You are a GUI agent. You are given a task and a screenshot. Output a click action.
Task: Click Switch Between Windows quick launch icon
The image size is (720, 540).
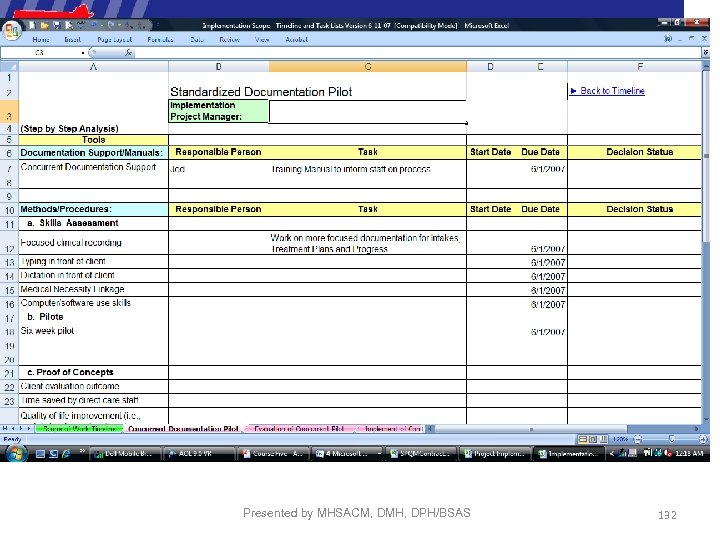pyautogui.click(x=53, y=454)
